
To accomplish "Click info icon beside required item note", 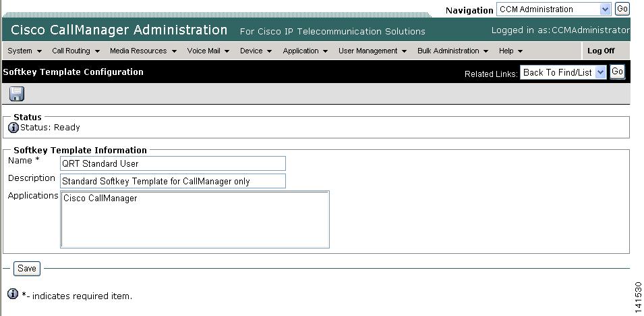I will pos(13,294).
